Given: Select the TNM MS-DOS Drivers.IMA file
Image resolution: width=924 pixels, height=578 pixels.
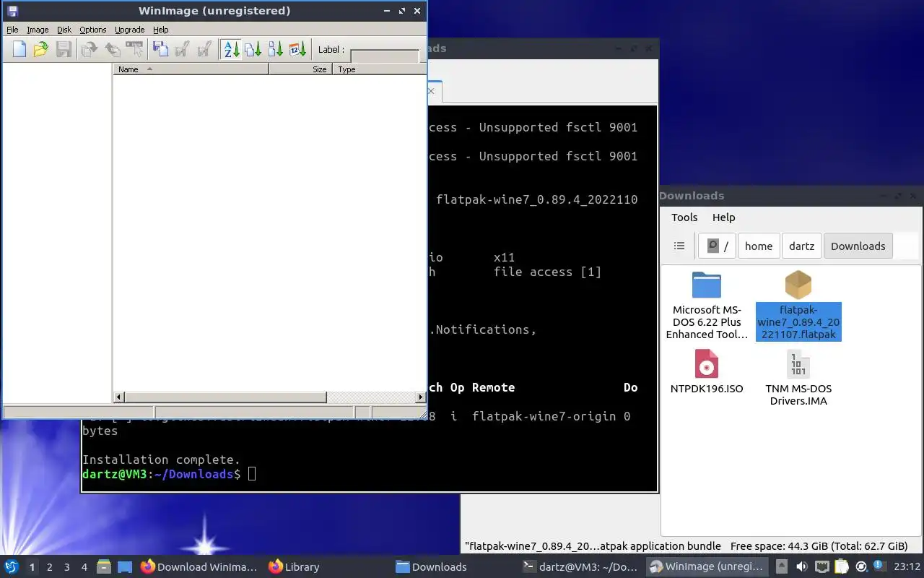Looking at the screenshot, I should tap(798, 377).
